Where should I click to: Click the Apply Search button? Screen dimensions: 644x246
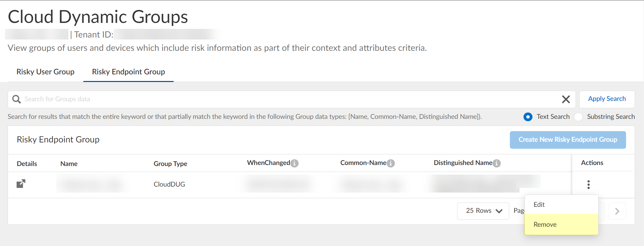[x=607, y=99]
